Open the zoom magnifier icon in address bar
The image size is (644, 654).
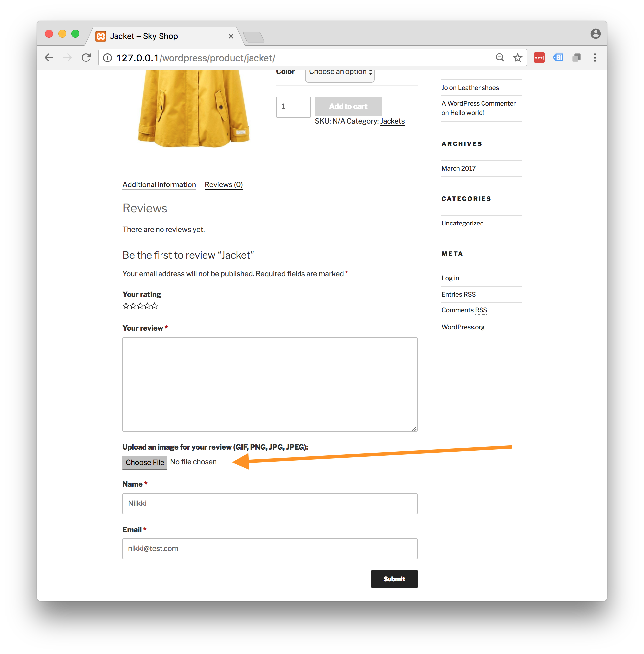click(500, 58)
